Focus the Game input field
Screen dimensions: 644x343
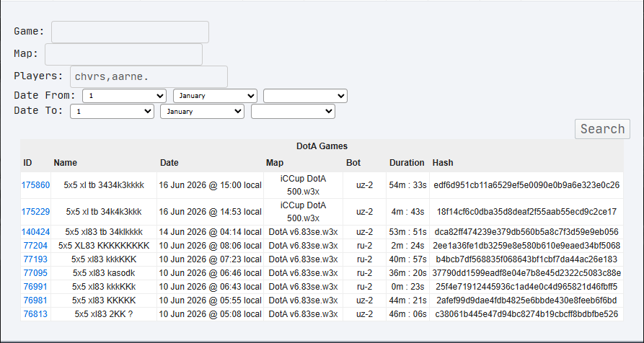130,32
